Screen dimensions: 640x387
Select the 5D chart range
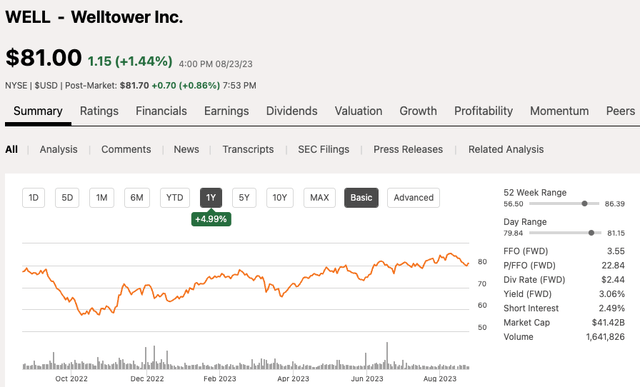coord(67,198)
